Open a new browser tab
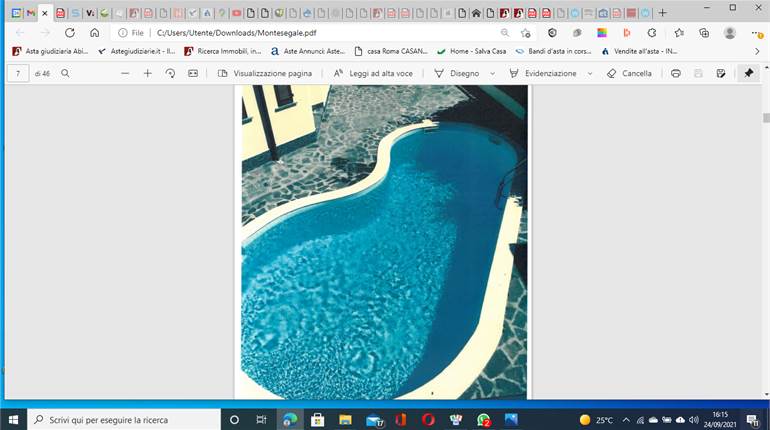 662,13
